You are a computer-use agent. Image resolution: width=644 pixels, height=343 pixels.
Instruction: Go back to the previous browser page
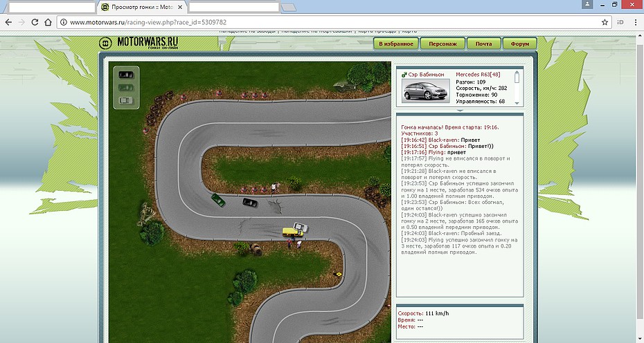pos(8,22)
